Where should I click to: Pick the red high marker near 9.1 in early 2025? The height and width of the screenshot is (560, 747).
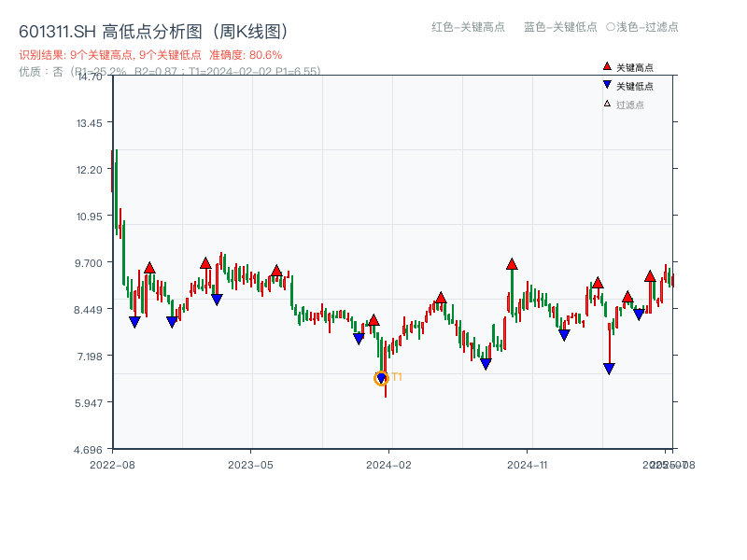pyautogui.click(x=598, y=283)
